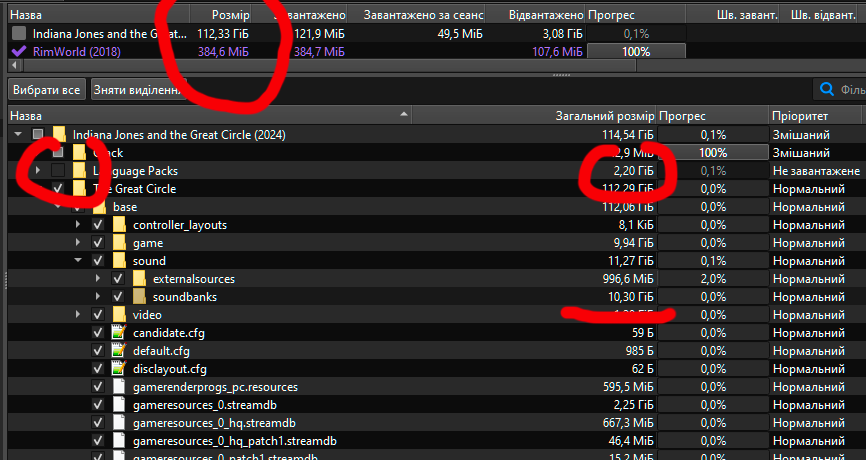This screenshot has height=460, width=866.
Task: Click the Нормальний priority of default.cfg
Action: 809,351
